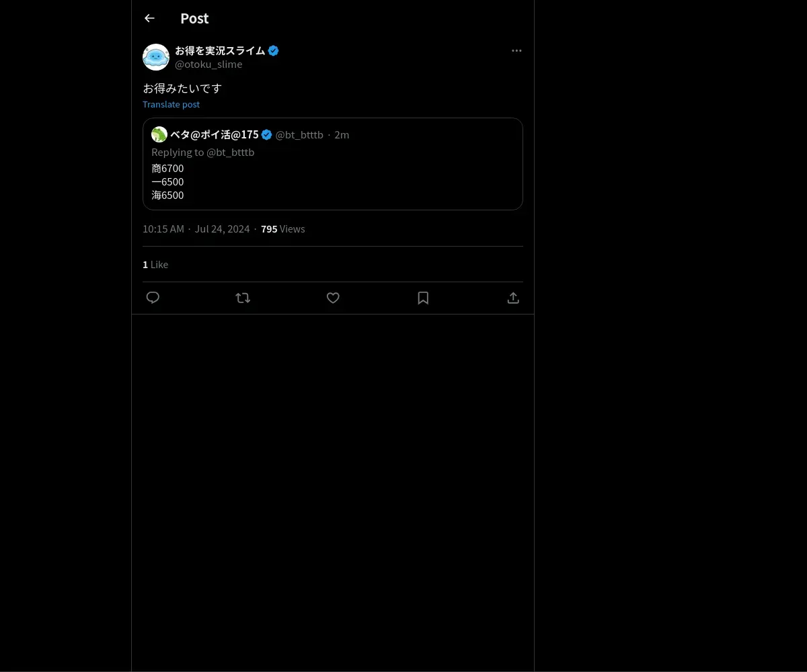The image size is (807, 672).
Task: Like the post with heart icon
Action: point(333,298)
